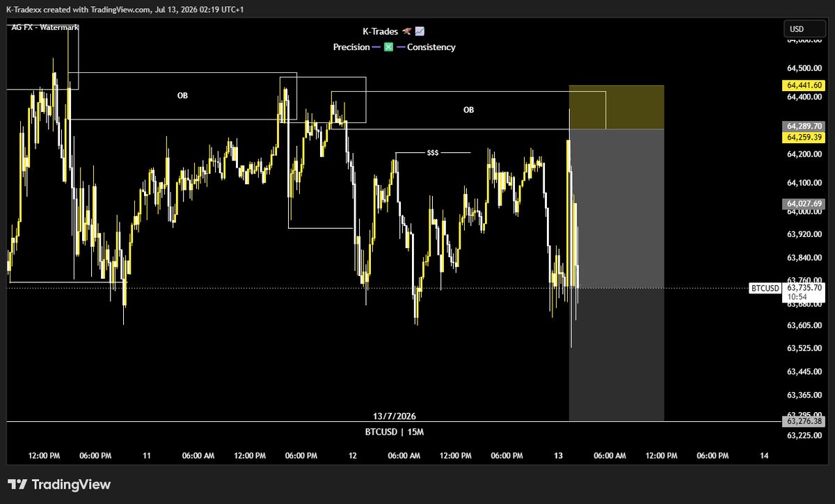The image size is (835, 504).
Task: Select the $$$ liquidity label
Action: pyautogui.click(x=433, y=152)
